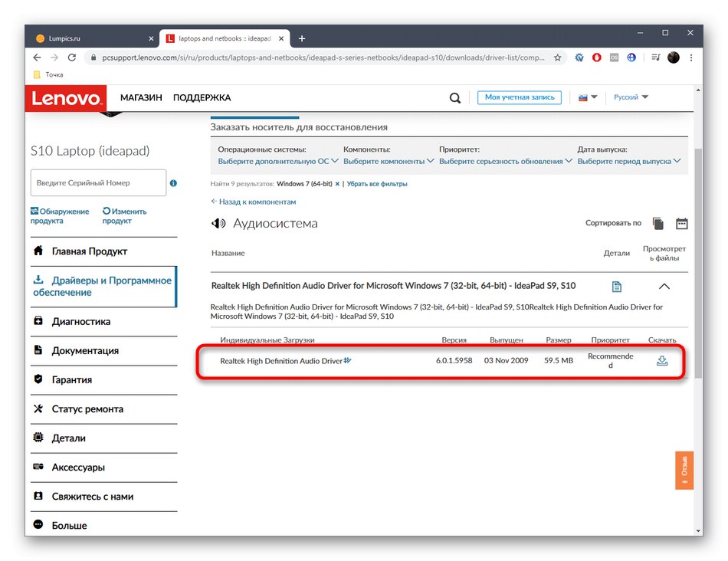Expand the Больше sidebar item

[x=104, y=525]
